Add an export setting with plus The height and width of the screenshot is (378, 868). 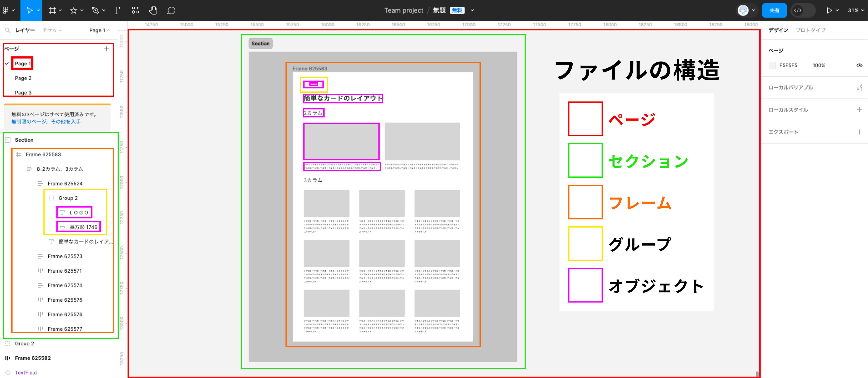pyautogui.click(x=859, y=132)
